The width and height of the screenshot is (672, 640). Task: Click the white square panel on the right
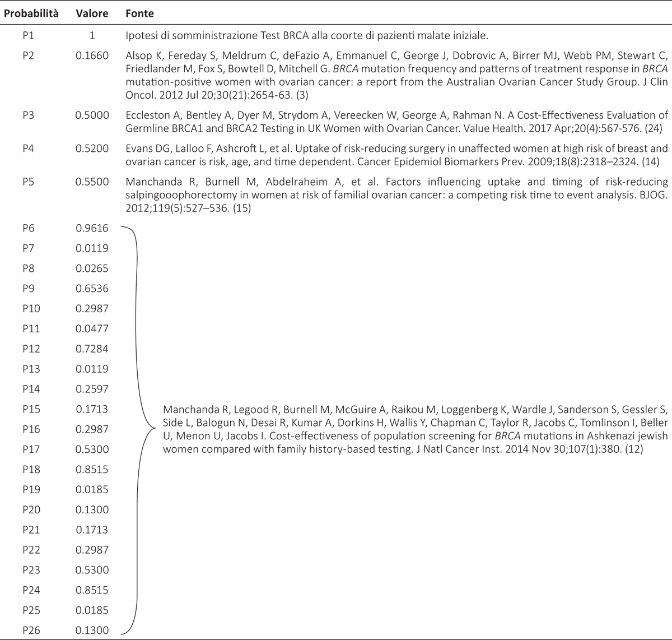pyautogui.click(x=542, y=303)
